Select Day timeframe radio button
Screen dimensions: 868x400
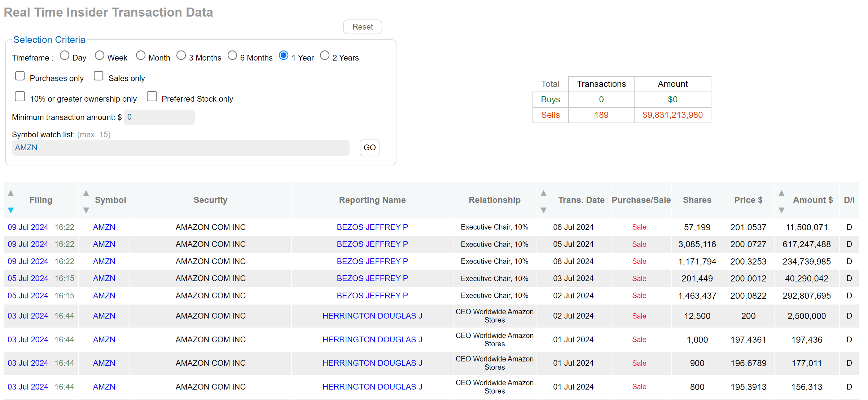(x=65, y=55)
